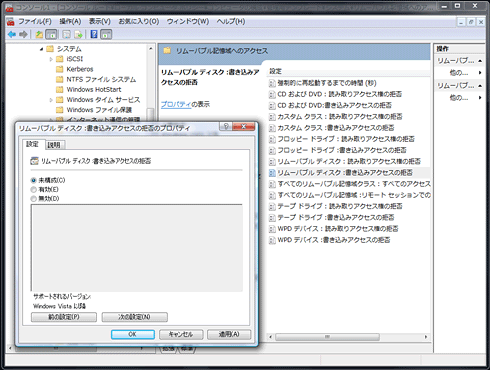Select row リムーバブル ディスク:書き込みアクセスの拒否 in list
The height and width of the screenshot is (370, 490).
(349, 173)
